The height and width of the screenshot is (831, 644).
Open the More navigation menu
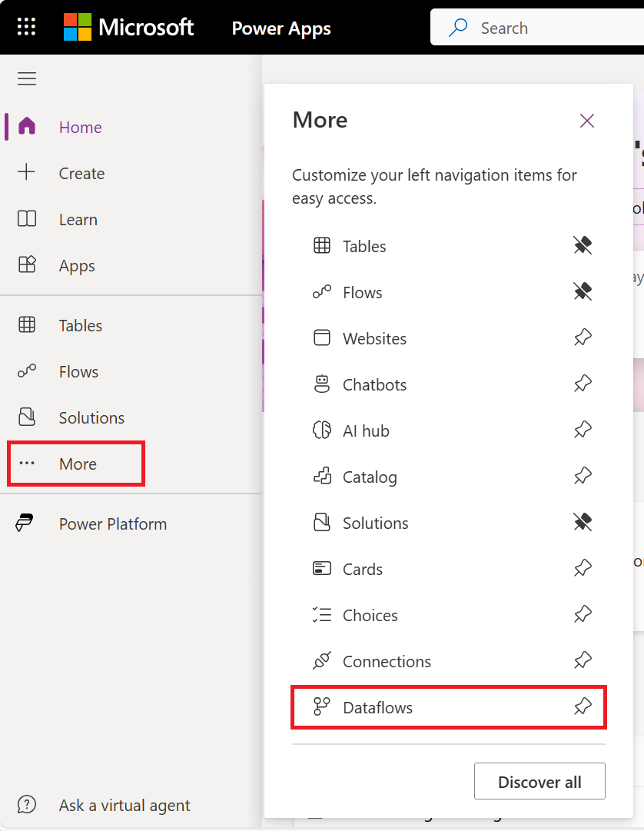77,464
